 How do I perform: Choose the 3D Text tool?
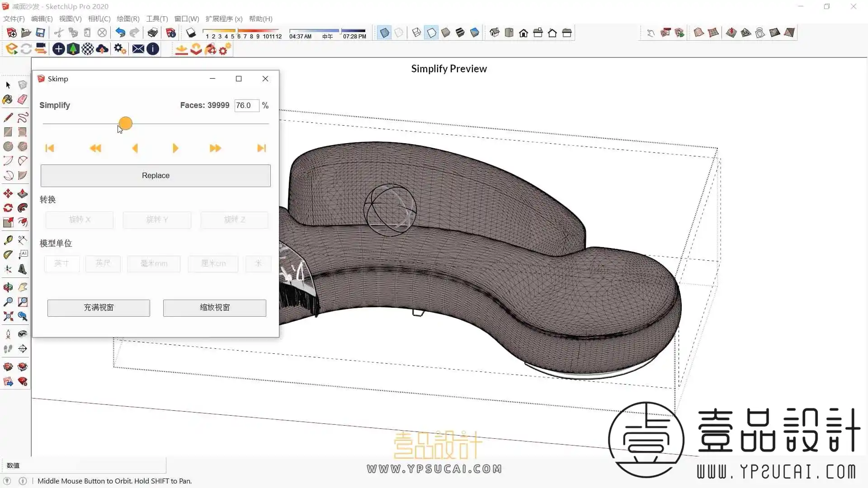click(23, 269)
